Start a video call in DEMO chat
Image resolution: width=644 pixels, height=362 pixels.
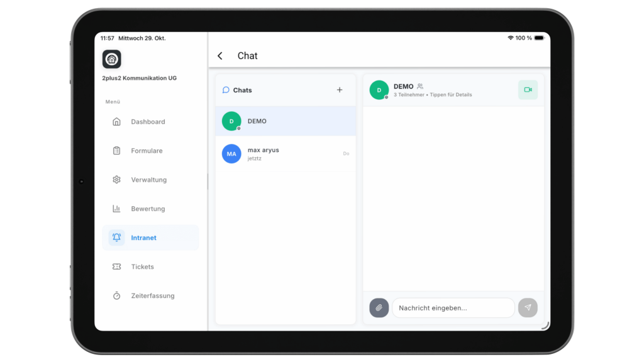(528, 90)
